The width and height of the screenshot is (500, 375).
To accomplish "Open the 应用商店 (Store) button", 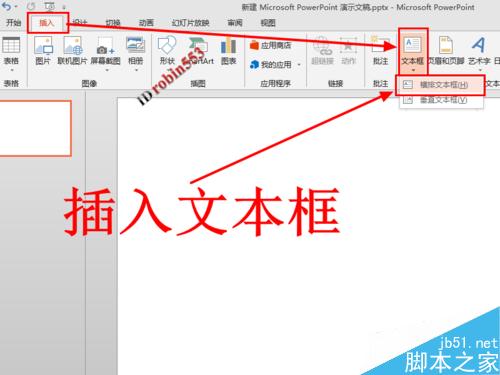I will pyautogui.click(x=270, y=45).
